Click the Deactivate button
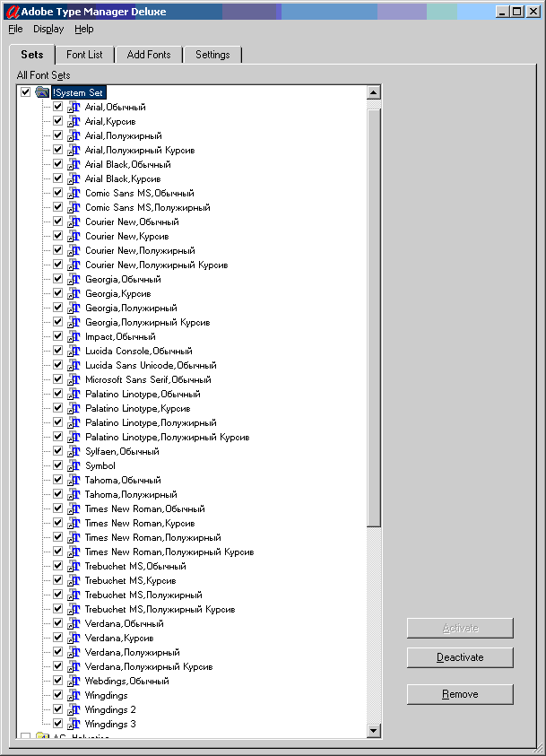 click(460, 657)
